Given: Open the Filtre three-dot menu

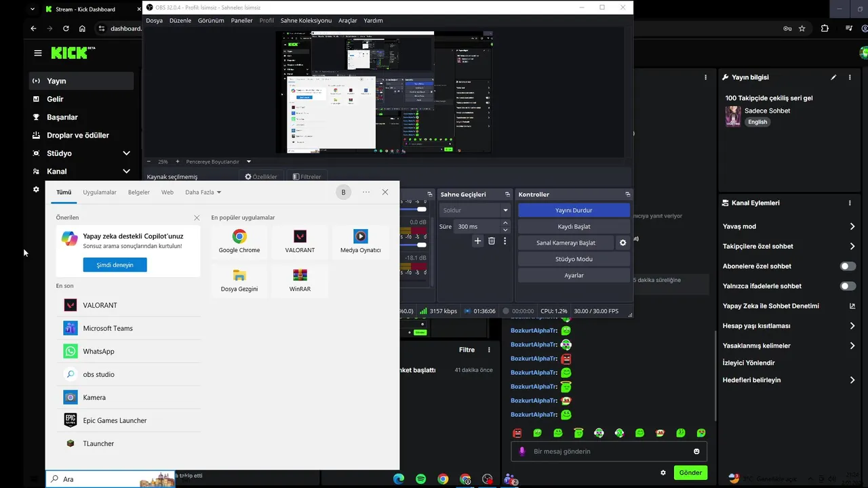Looking at the screenshot, I should point(489,350).
